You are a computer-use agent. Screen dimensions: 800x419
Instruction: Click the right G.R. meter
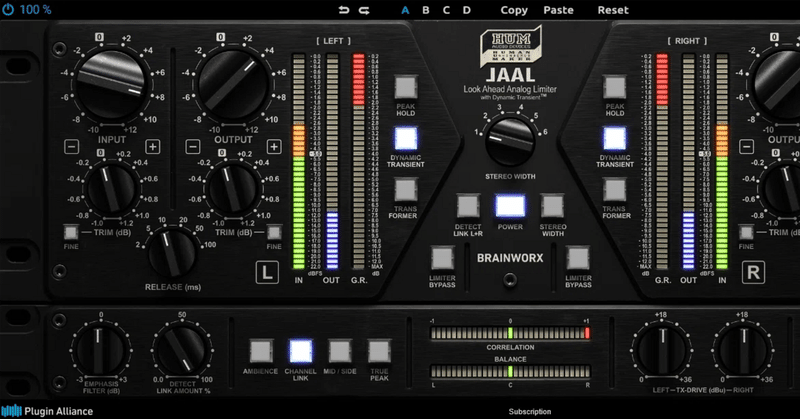pos(662,161)
